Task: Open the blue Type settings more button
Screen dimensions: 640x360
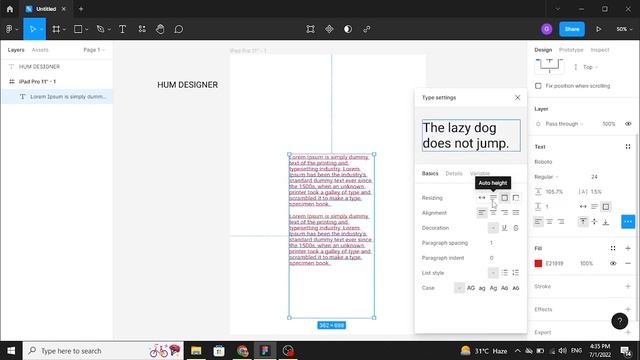Action: (x=628, y=222)
